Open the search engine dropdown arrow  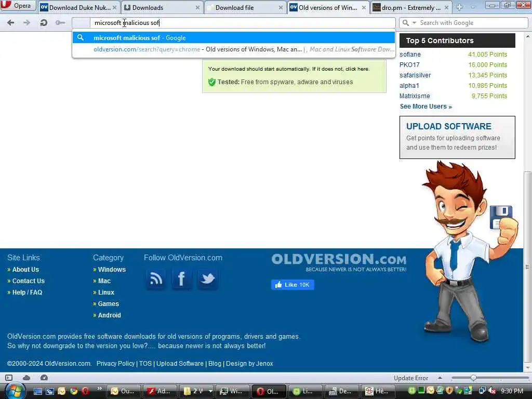[x=414, y=23]
